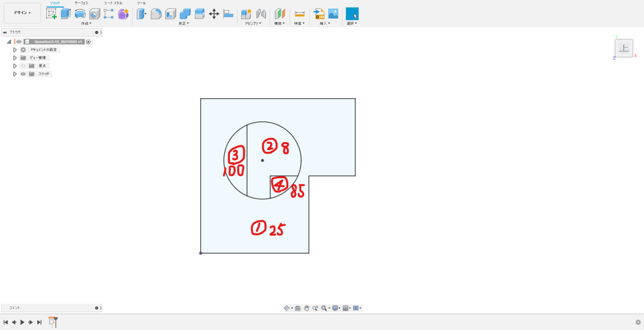Toggle visibility of Question3-12 root component
Image resolution: width=644 pixels, height=330 pixels.
click(19, 41)
